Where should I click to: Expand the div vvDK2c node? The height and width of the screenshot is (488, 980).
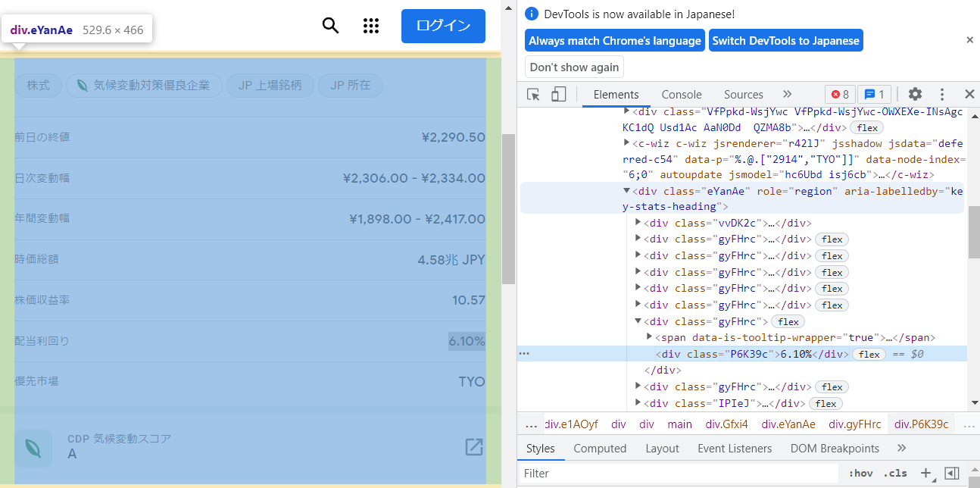(x=638, y=223)
